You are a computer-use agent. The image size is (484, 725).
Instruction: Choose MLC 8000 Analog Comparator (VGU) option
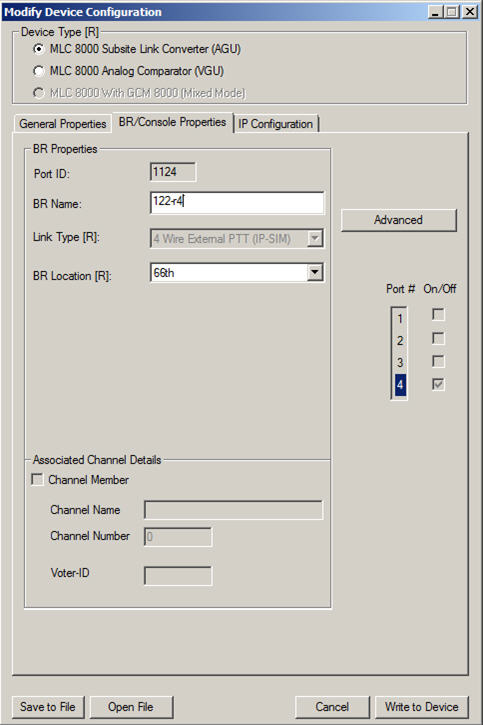click(39, 71)
